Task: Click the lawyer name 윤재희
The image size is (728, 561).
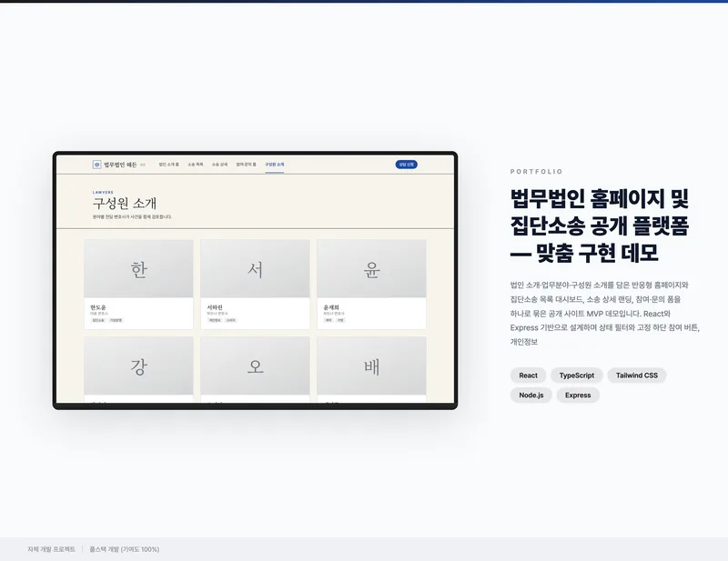Action: click(331, 307)
